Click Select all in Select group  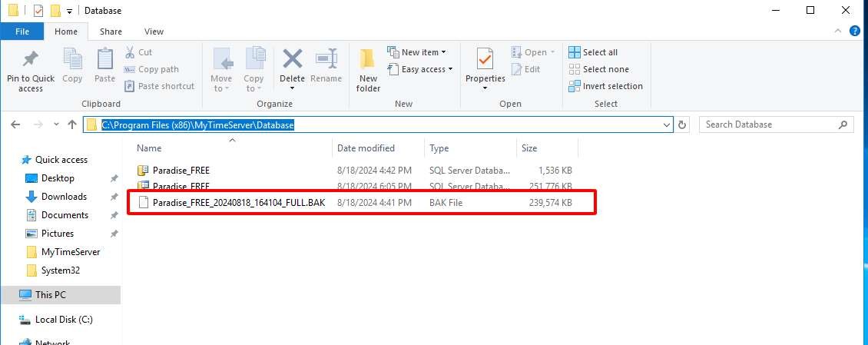593,52
